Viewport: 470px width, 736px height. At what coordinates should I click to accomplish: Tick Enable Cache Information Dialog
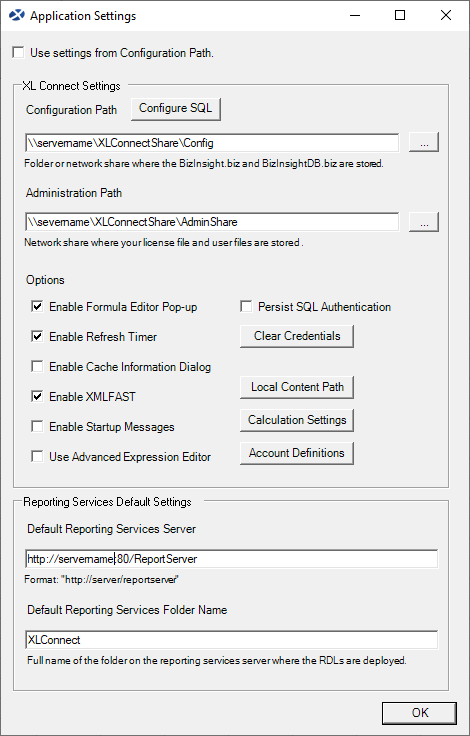pos(37,367)
